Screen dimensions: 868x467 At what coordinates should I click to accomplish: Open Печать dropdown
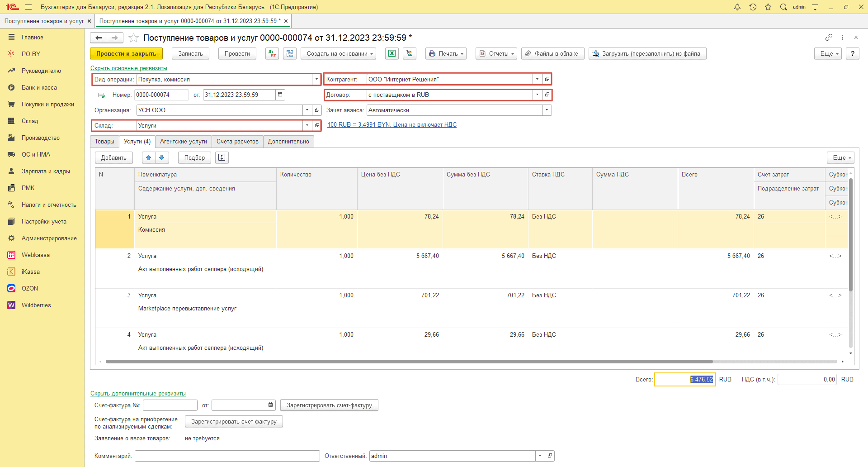point(446,53)
